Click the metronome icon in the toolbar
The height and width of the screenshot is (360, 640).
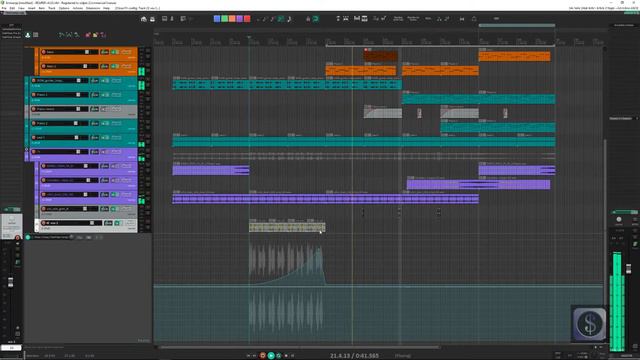474,19
